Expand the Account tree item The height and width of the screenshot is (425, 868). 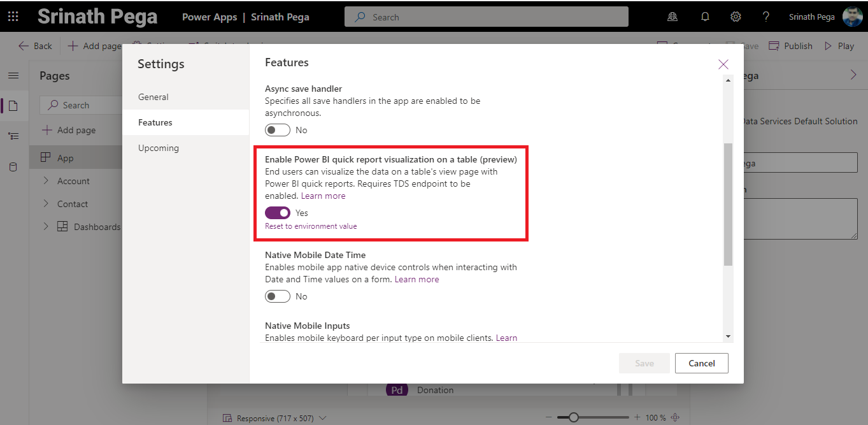tap(46, 181)
